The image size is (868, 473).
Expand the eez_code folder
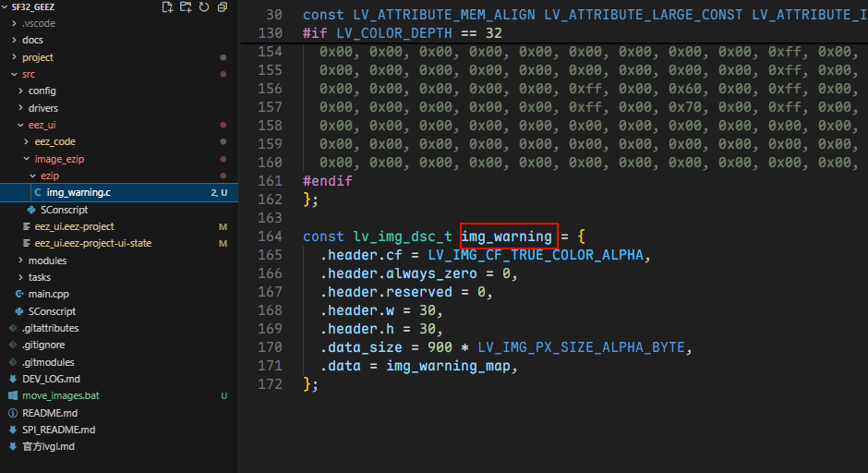[54, 141]
